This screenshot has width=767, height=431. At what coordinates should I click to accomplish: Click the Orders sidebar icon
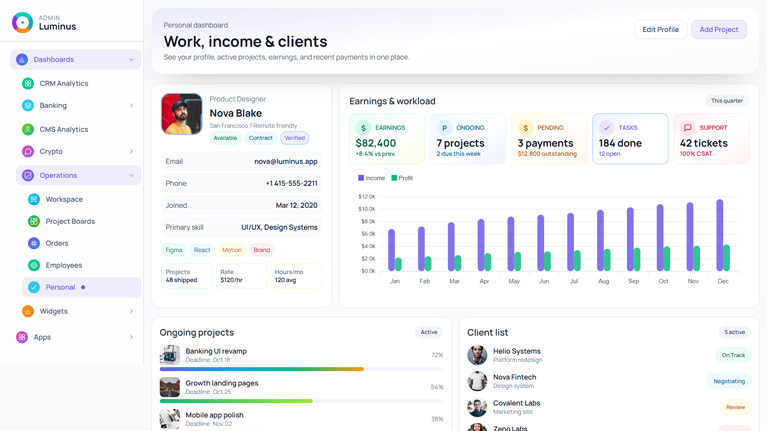click(x=34, y=244)
